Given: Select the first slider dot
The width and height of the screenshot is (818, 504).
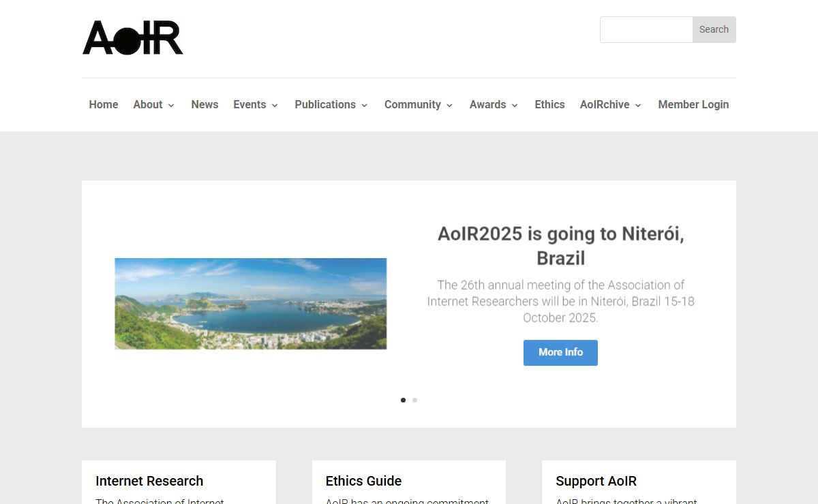Looking at the screenshot, I should [403, 400].
